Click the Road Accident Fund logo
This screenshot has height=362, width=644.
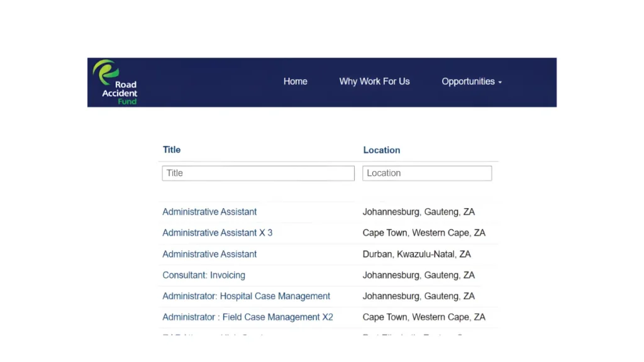(115, 82)
